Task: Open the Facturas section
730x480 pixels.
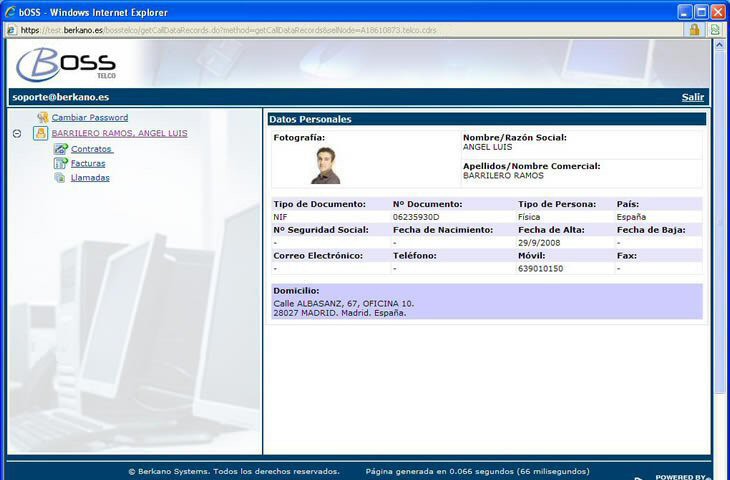Action: coord(88,163)
